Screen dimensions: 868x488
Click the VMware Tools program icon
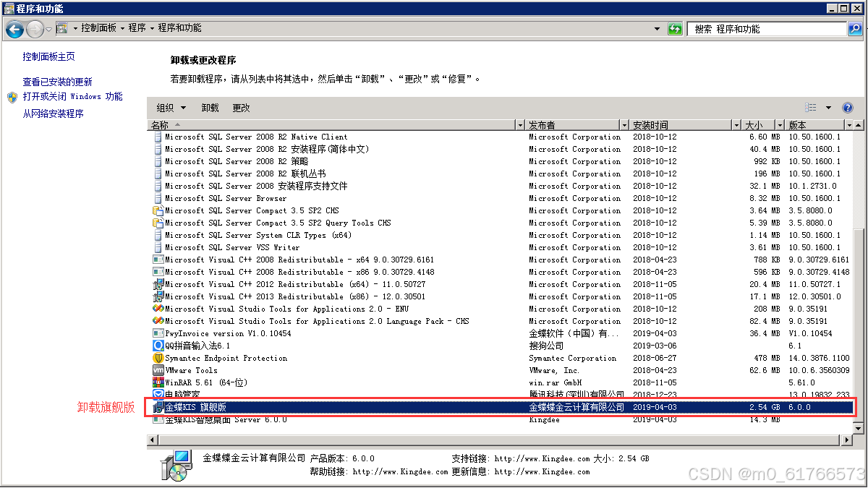tap(158, 370)
